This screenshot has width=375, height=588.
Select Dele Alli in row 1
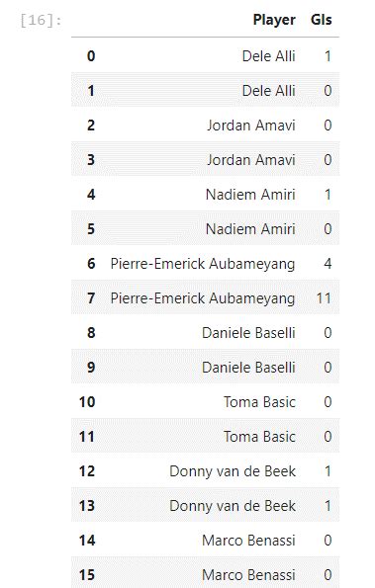point(269,91)
